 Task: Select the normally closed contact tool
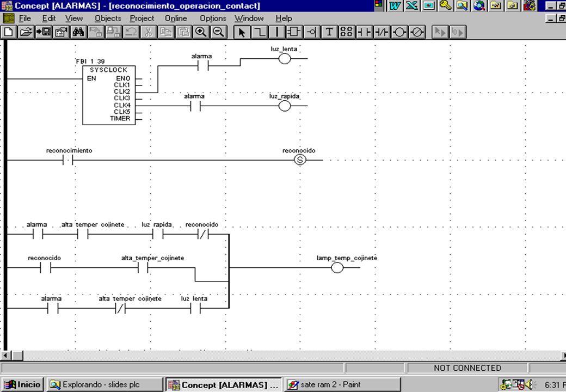[x=381, y=32]
